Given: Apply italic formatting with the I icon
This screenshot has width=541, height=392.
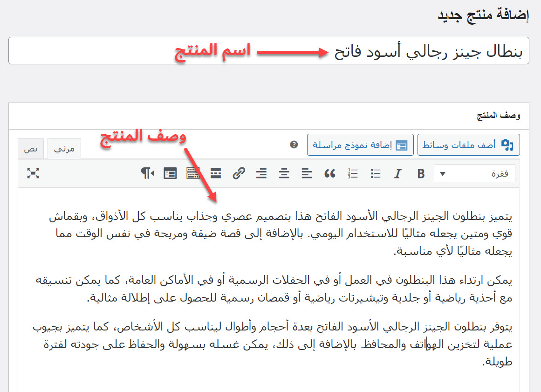Looking at the screenshot, I should [x=397, y=174].
